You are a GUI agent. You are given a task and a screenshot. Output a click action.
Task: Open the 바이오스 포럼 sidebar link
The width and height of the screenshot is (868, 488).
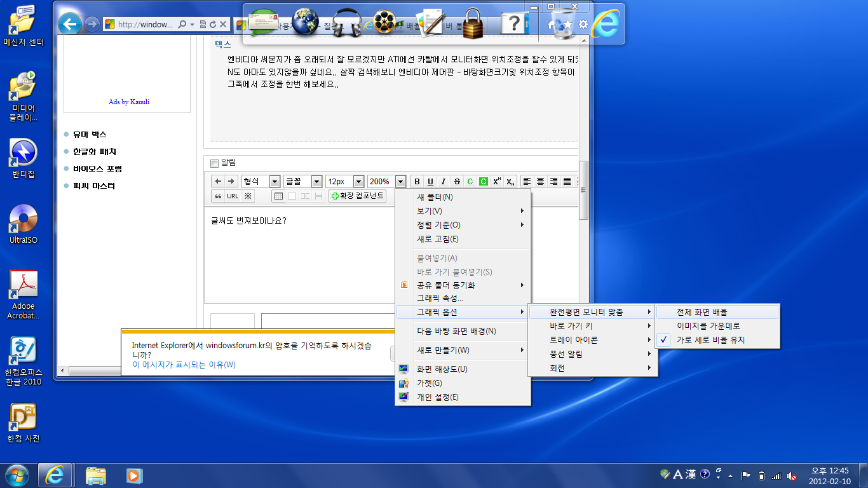pos(97,169)
